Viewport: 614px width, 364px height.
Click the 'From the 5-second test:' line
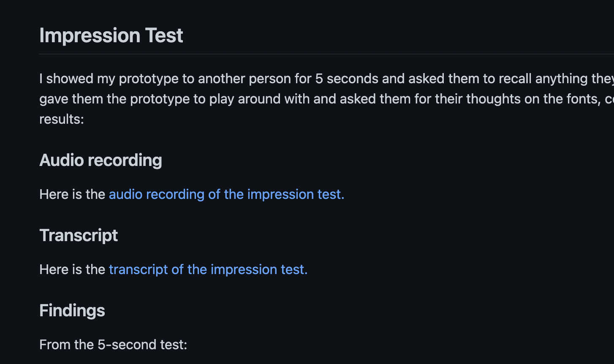point(113,345)
